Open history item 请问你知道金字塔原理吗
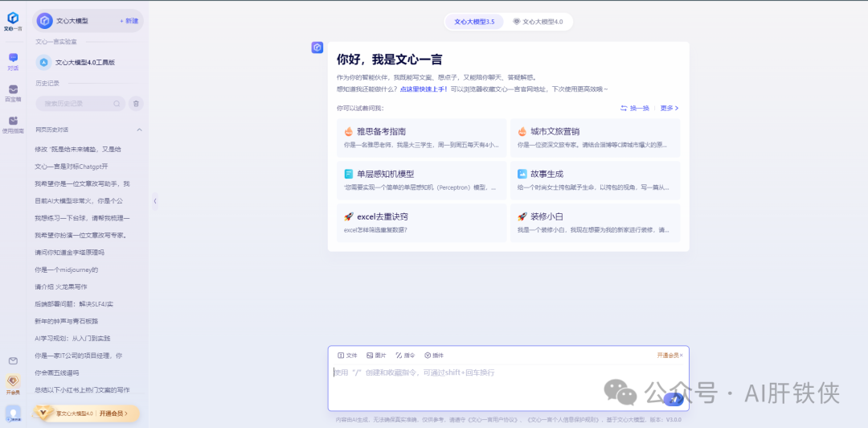The image size is (868, 428). point(69,253)
